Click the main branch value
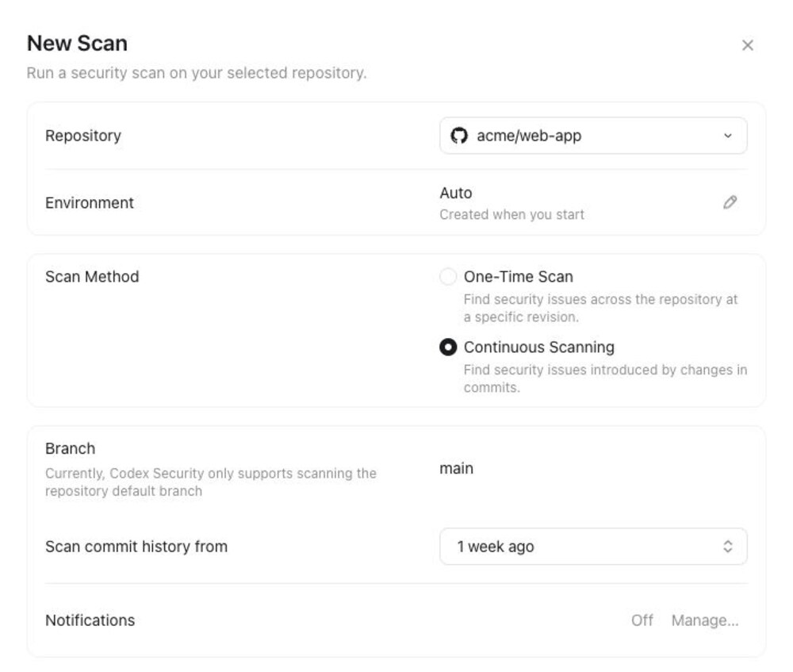This screenshot has height=672, width=793. (x=456, y=469)
